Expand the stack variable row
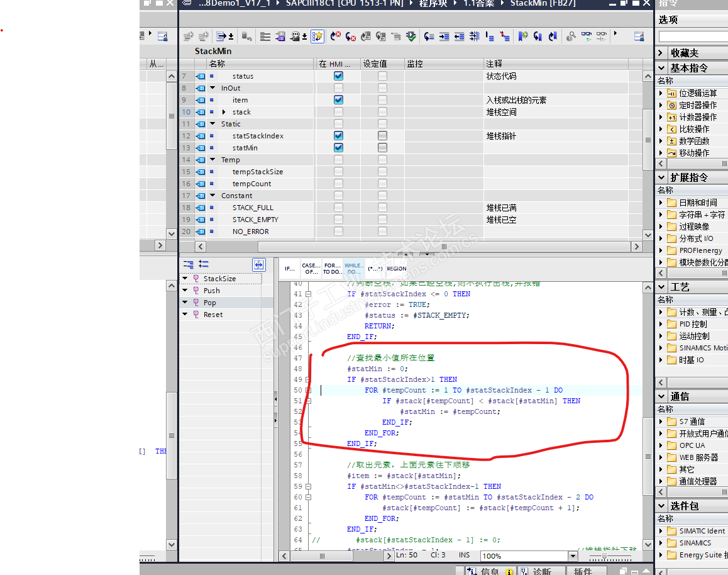The width and height of the screenshot is (728, 575). click(x=224, y=112)
